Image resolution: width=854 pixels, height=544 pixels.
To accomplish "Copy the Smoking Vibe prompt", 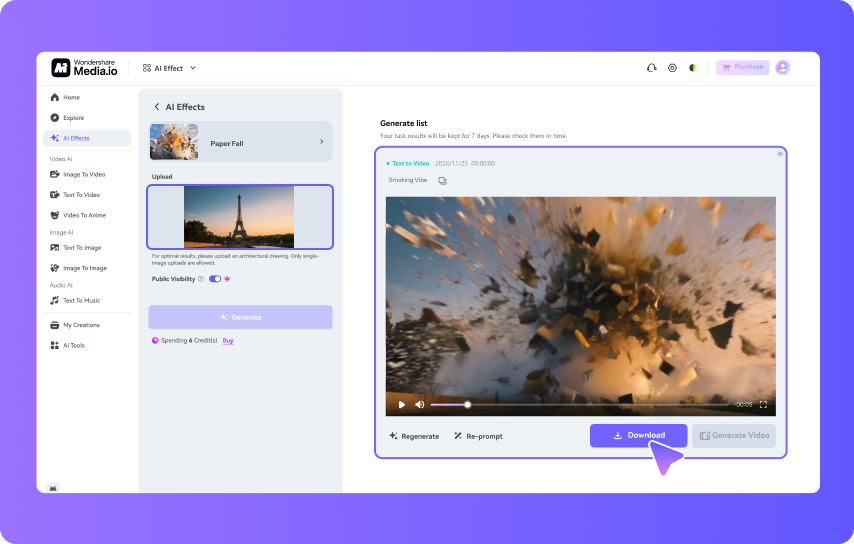I will [442, 181].
